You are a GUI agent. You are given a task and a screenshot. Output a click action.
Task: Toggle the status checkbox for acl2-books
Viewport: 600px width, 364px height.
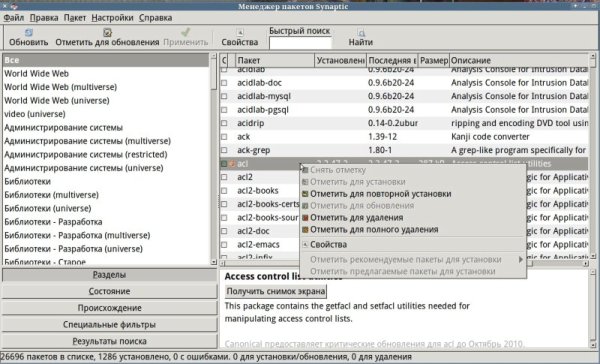click(224, 191)
